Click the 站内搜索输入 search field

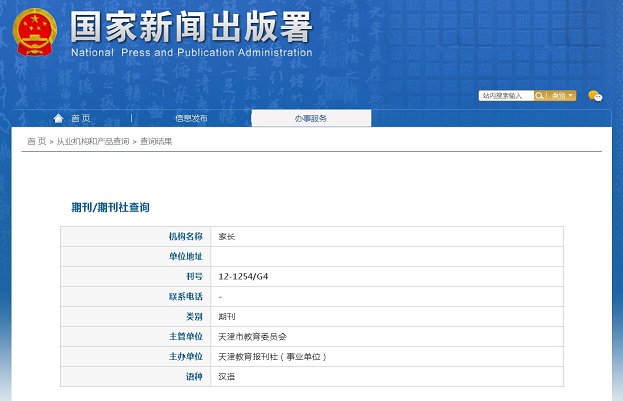click(506, 96)
